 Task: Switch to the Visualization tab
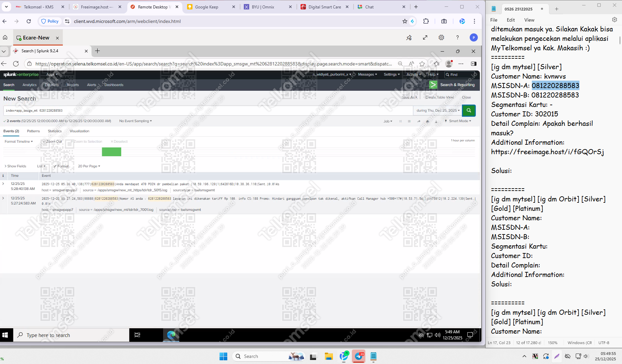point(79,131)
